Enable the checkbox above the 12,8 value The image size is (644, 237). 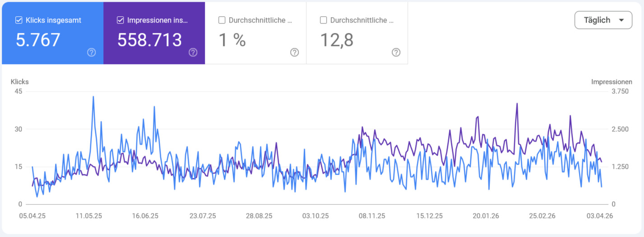click(323, 20)
